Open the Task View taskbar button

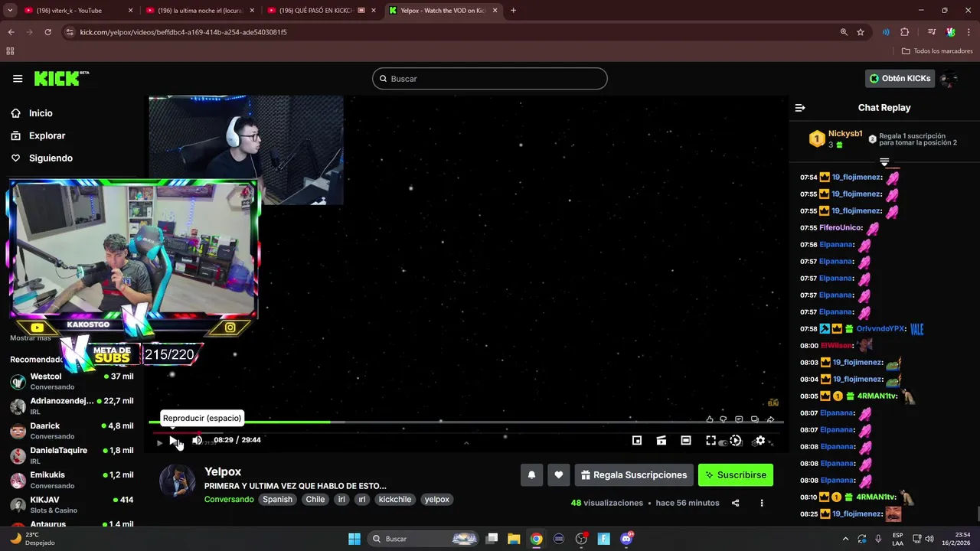pyautogui.click(x=492, y=539)
